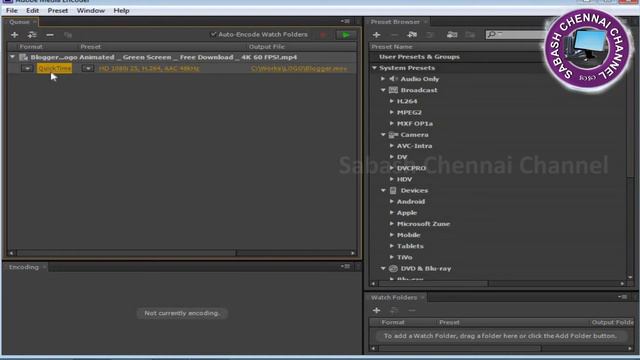
Task: Open the Help menu
Action: click(121, 11)
